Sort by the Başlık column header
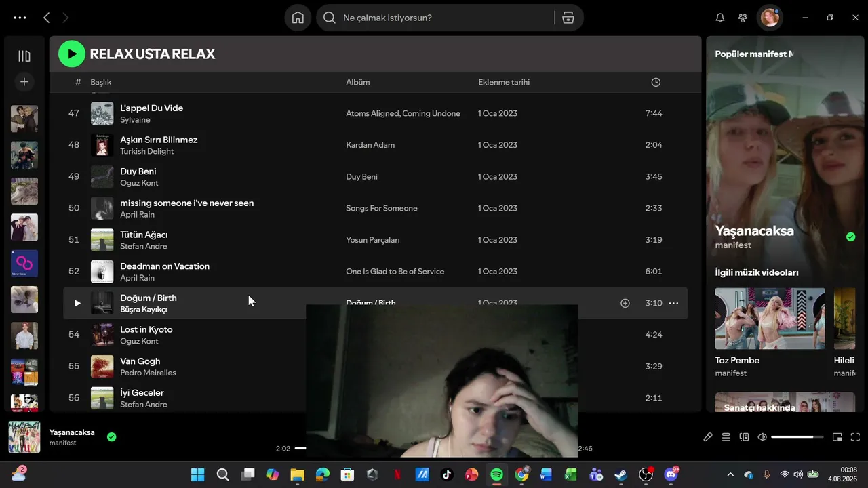 click(101, 82)
